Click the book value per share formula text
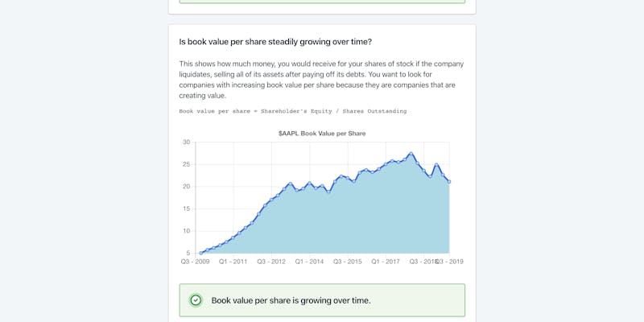 [292, 111]
